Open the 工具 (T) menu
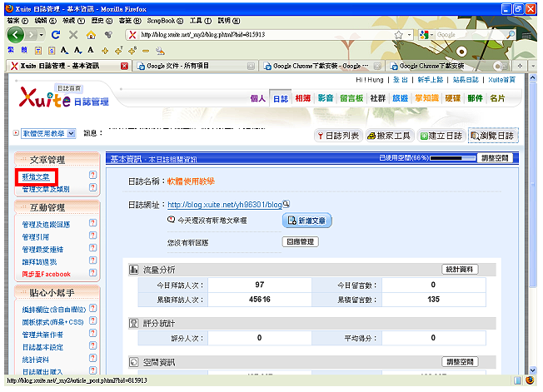Image resolution: width=543 pixels, height=392 pixels. [201, 21]
